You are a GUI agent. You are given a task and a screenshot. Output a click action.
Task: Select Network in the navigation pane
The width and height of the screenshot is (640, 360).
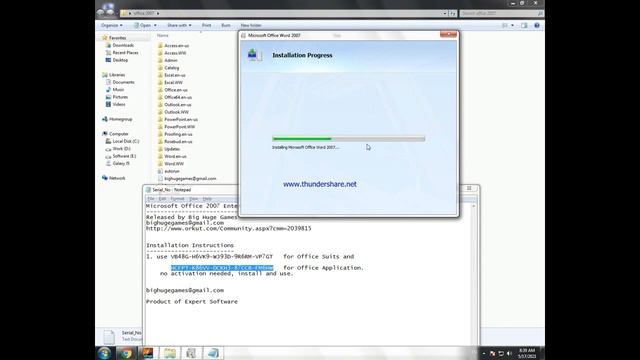[x=117, y=178]
